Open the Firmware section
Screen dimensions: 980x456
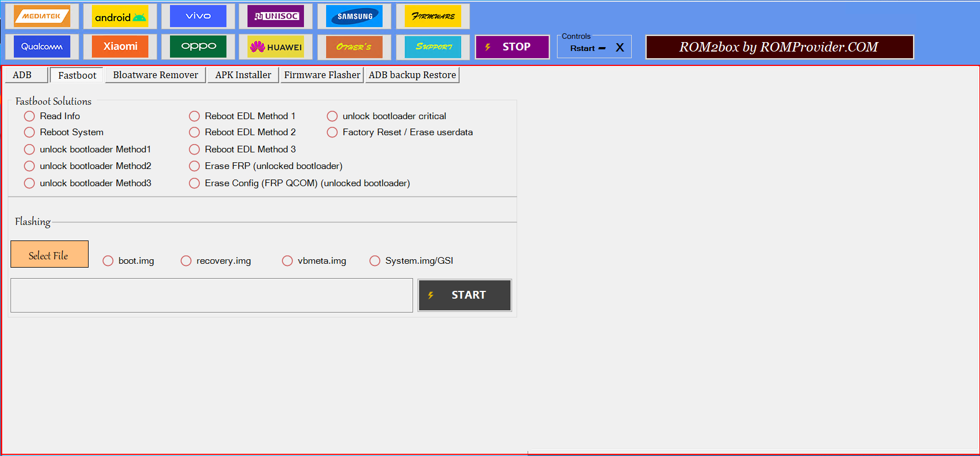(433, 16)
